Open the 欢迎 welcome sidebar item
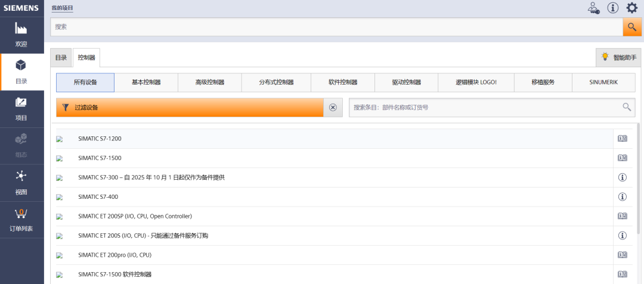The width and height of the screenshot is (644, 284). (21, 35)
